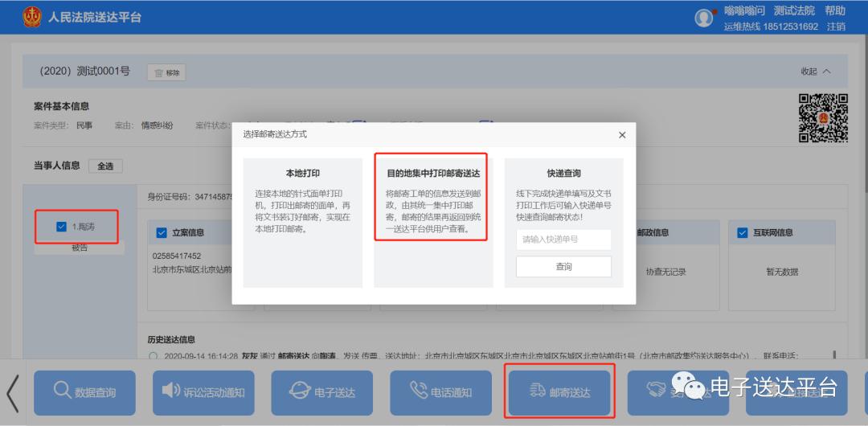Click the 查询 button in dialog
868x426 pixels.
click(563, 267)
